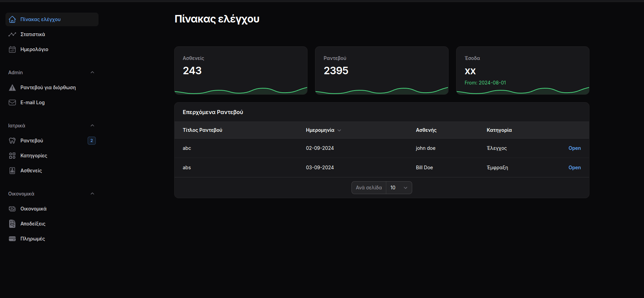This screenshot has height=298, width=644.
Task: Select the Κατηγορίες grid icon
Action: (x=12, y=156)
